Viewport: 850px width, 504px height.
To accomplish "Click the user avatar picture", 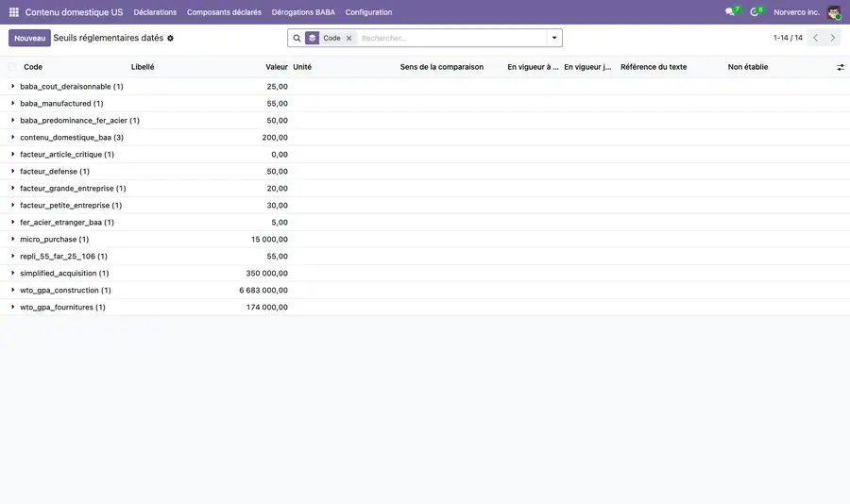I will click(x=834, y=12).
